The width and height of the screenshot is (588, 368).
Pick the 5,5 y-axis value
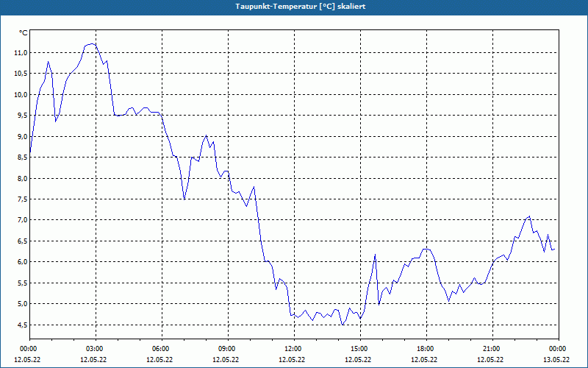point(22,283)
